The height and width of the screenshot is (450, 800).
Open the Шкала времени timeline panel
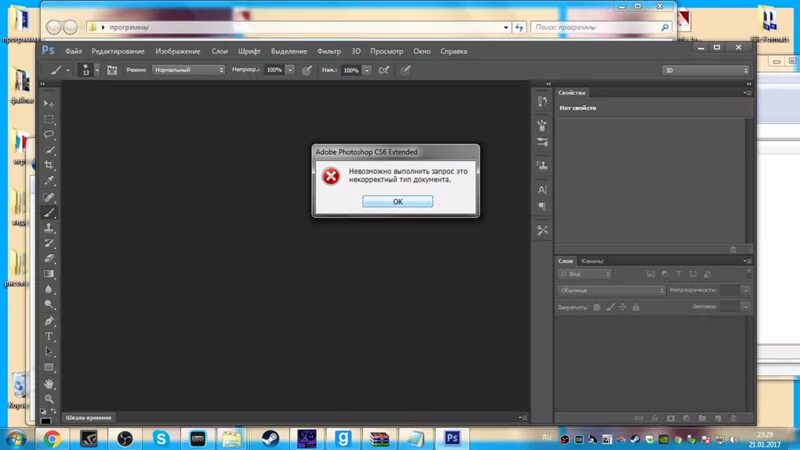88,417
